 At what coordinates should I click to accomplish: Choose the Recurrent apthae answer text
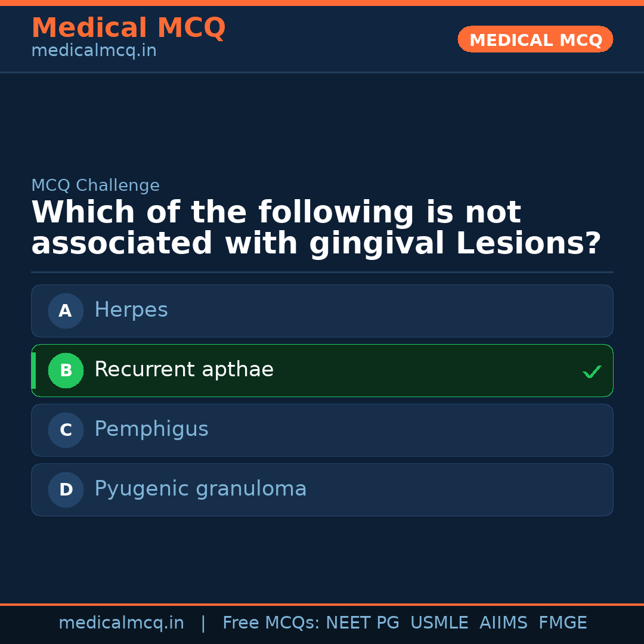184,370
